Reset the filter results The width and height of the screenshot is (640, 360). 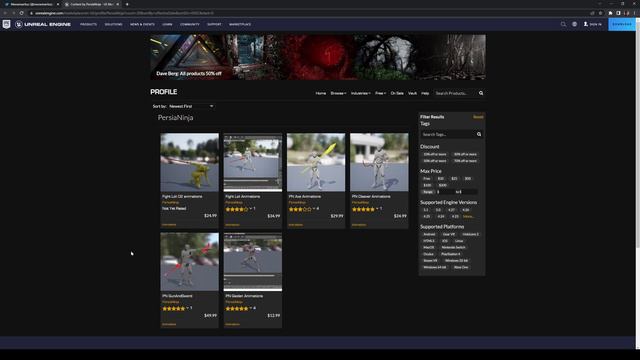pyautogui.click(x=478, y=117)
